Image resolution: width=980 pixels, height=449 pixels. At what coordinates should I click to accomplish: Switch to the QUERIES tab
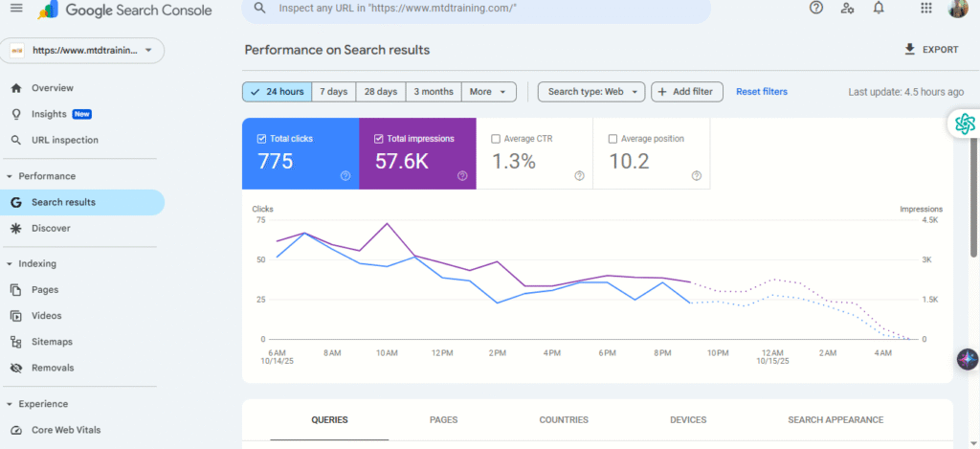[329, 420]
